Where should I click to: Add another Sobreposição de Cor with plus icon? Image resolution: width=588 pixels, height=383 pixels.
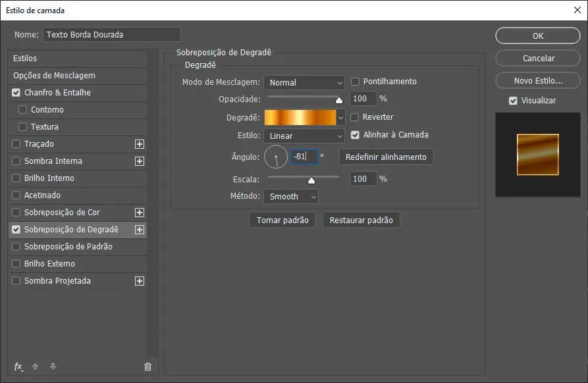pos(140,213)
